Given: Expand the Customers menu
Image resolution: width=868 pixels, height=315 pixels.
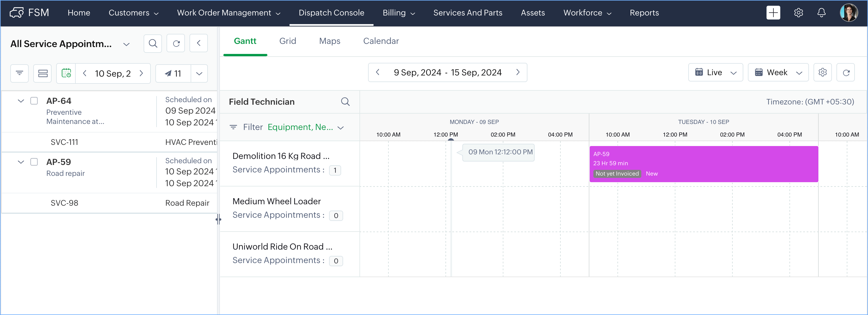Looking at the screenshot, I should [133, 13].
